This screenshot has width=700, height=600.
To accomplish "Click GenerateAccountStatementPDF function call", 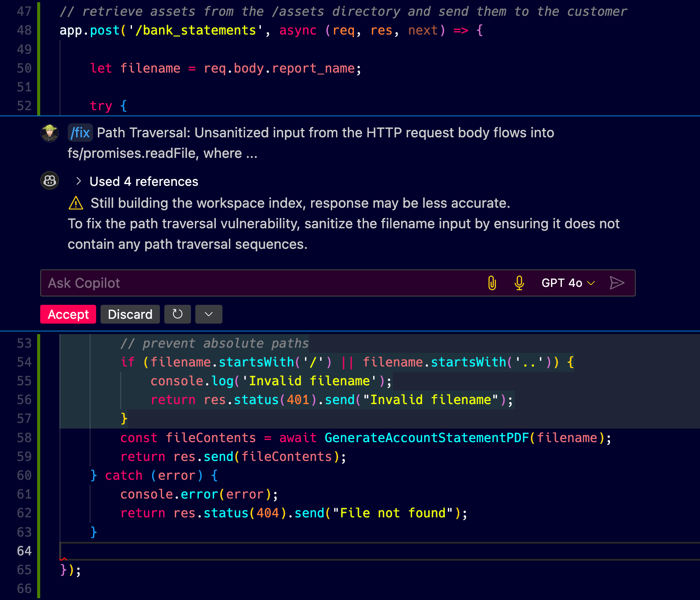I will pyautogui.click(x=426, y=438).
